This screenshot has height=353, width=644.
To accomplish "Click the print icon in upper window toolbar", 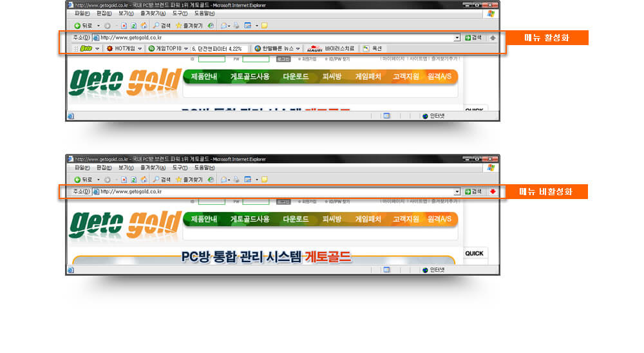I will [236, 26].
